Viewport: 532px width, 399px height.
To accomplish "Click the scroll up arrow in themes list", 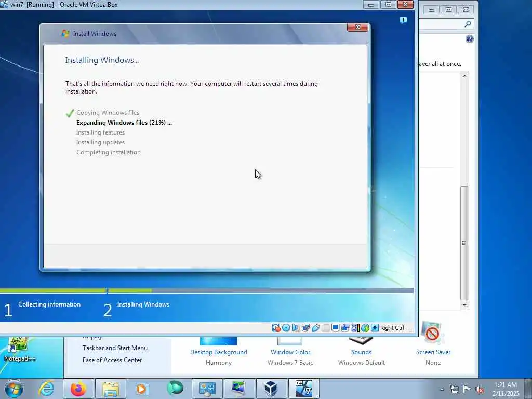I will point(464,76).
